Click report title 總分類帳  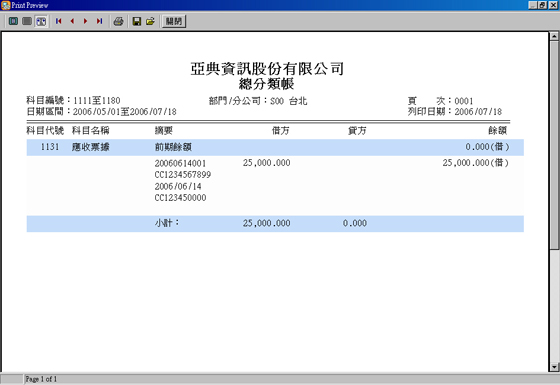pos(266,84)
